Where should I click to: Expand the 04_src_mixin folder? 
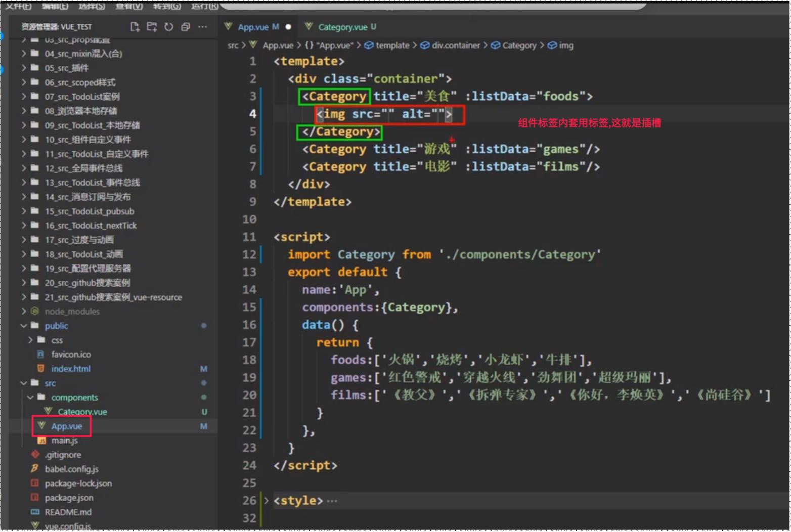pyautogui.click(x=24, y=54)
